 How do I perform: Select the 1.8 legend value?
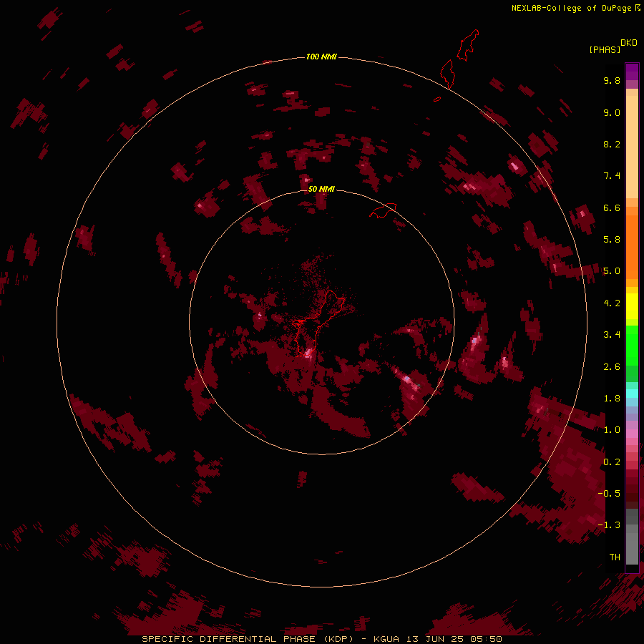[x=612, y=399]
